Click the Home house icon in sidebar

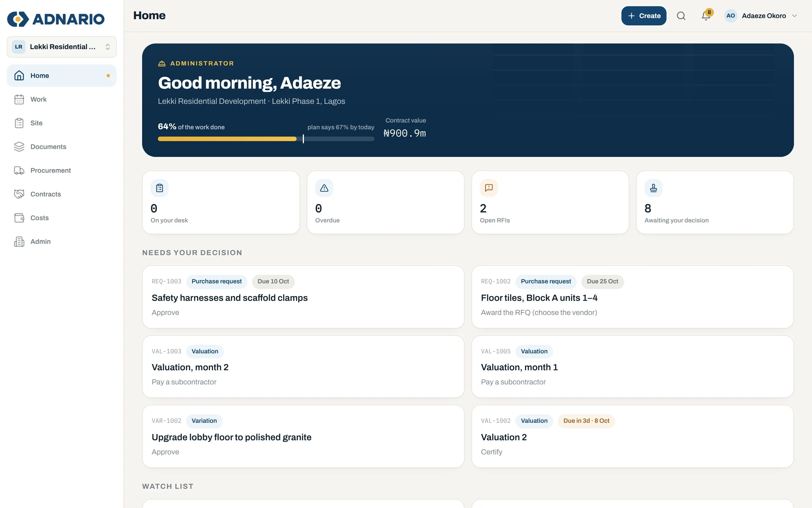tap(19, 76)
